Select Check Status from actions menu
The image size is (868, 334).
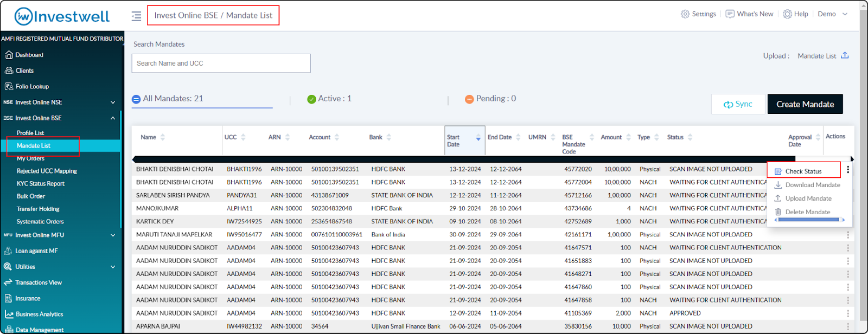pos(803,171)
